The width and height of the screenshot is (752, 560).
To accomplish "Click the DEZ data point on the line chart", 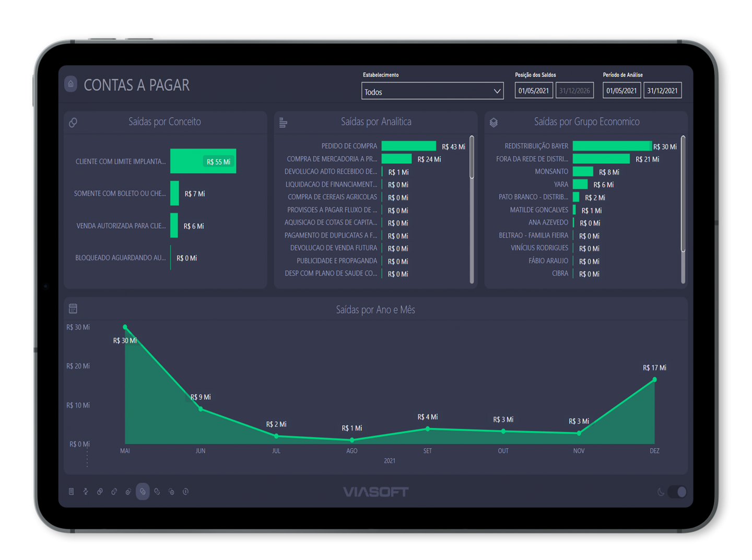I will tap(654, 379).
